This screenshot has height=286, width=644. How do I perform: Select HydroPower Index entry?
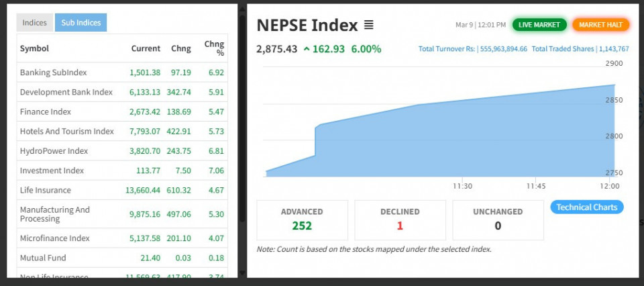point(54,151)
